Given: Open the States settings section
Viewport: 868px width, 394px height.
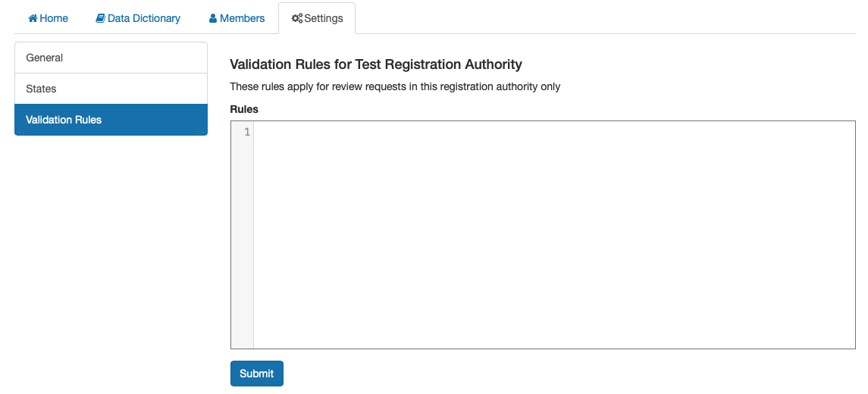Looking at the screenshot, I should (111, 89).
